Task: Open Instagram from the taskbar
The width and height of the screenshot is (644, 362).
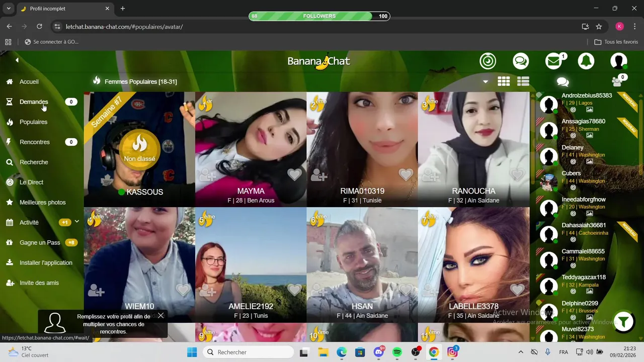Action: [x=452, y=352]
